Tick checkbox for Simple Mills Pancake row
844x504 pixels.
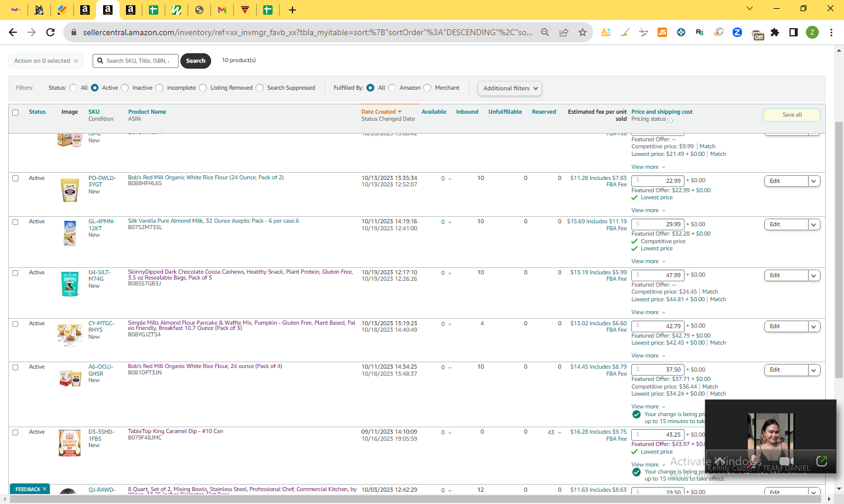(x=15, y=323)
